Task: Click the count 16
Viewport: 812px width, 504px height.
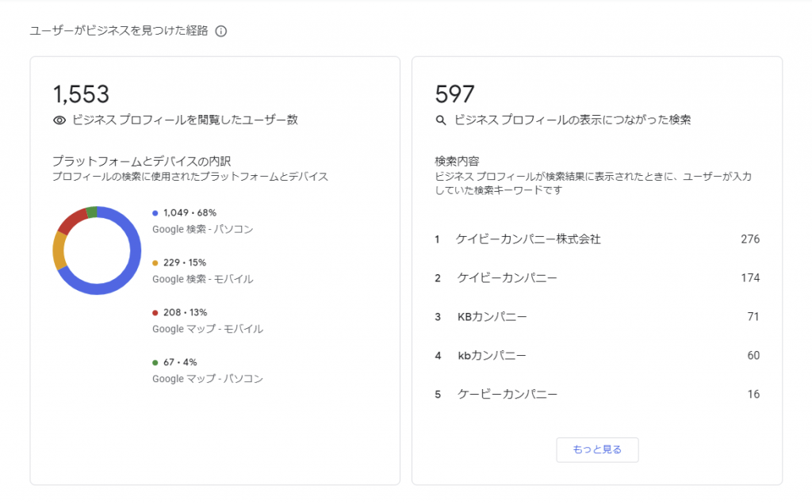Action: tap(753, 395)
